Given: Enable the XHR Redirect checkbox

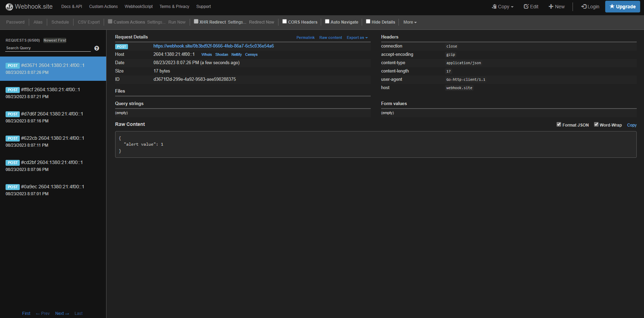Looking at the screenshot, I should tap(196, 22).
